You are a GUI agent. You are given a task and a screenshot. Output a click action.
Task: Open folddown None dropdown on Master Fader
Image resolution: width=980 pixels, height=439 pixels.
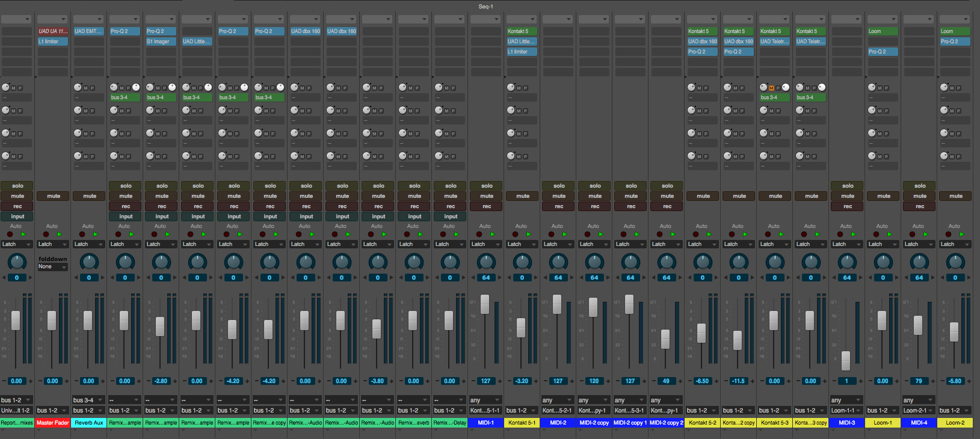pos(52,266)
